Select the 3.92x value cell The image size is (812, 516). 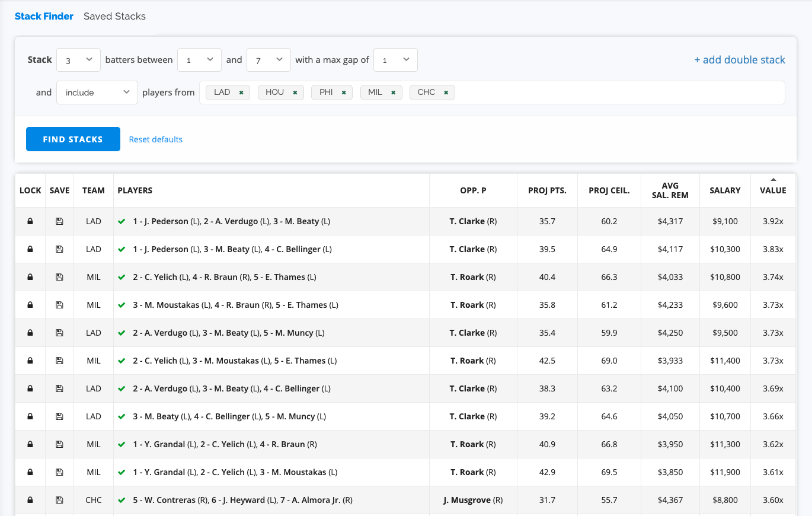tap(773, 221)
